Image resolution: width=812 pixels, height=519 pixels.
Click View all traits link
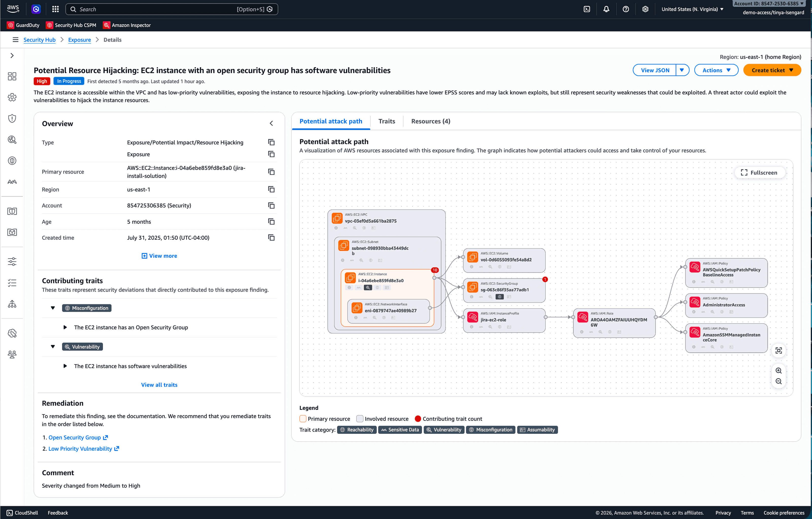click(x=159, y=385)
